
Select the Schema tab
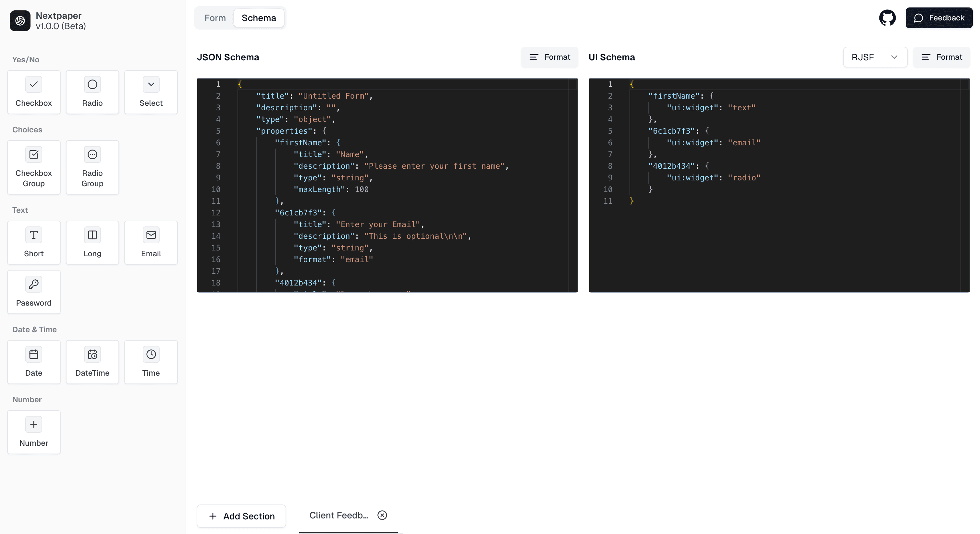click(259, 18)
